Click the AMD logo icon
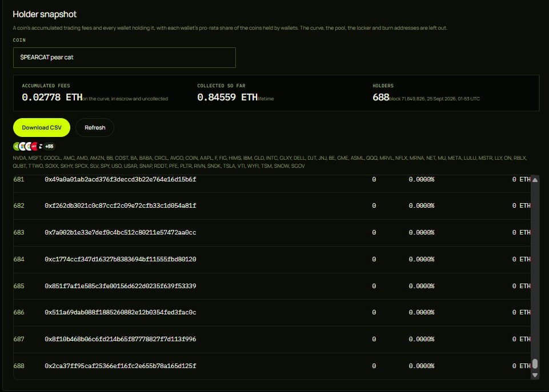Viewport: 549px width, 392px height. 41,146
